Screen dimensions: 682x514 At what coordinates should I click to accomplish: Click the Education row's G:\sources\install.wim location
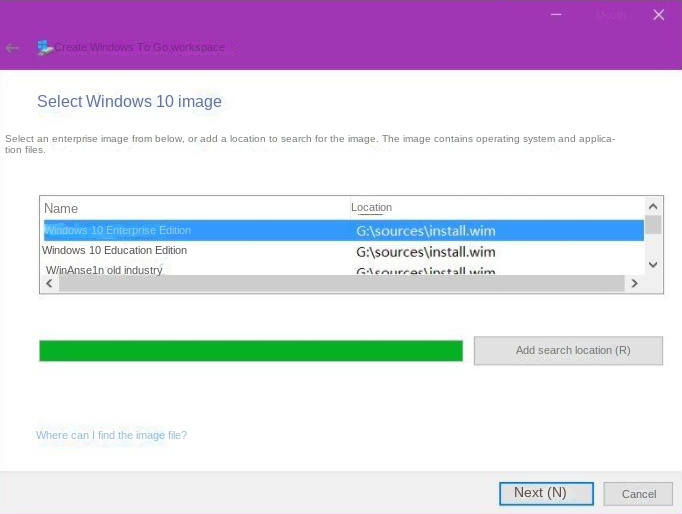(426, 252)
